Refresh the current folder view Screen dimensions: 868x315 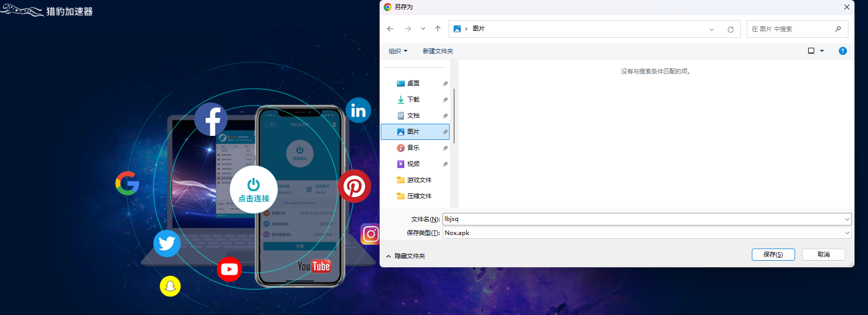(x=730, y=29)
